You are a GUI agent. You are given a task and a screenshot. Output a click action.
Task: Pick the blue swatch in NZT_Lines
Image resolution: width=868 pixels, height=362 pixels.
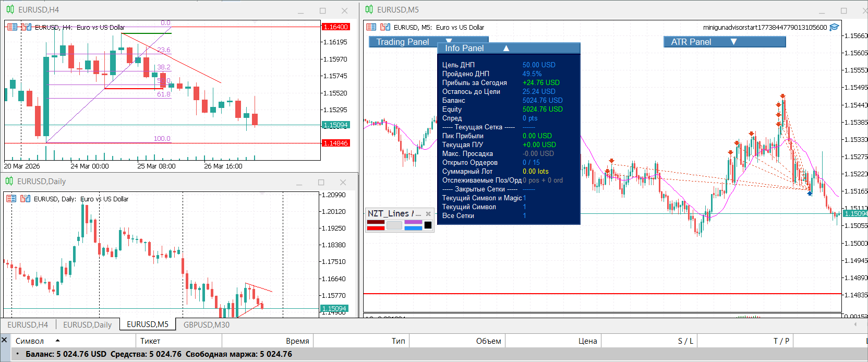pyautogui.click(x=413, y=228)
